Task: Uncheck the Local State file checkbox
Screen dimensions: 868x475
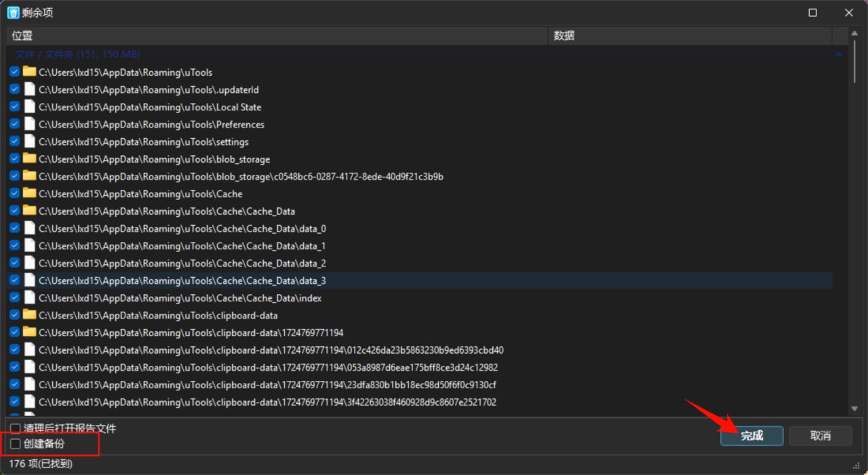Action: point(14,107)
